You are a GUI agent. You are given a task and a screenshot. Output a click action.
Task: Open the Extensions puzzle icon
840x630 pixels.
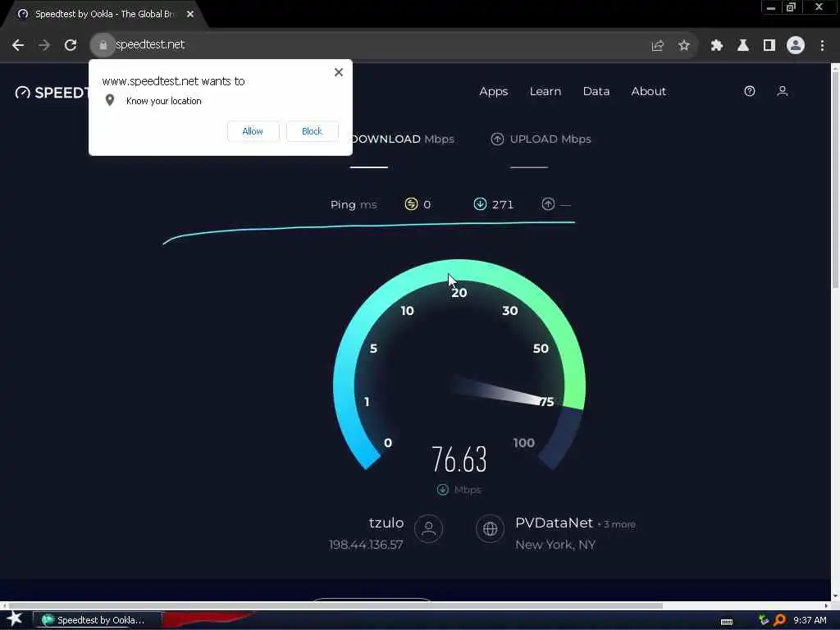pos(716,46)
